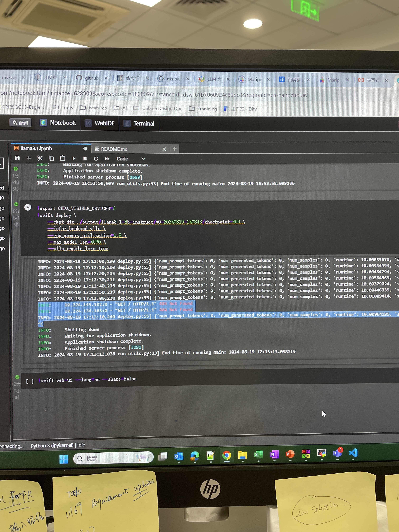Click the --infer_backend vllm line
Viewport: 399px width, 532px height.
(x=77, y=229)
